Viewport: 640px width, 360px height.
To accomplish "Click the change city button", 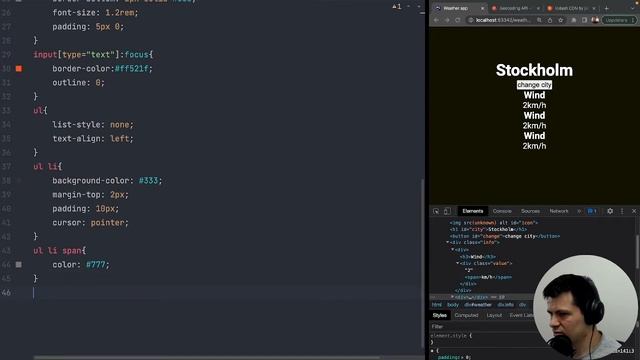I will [534, 84].
